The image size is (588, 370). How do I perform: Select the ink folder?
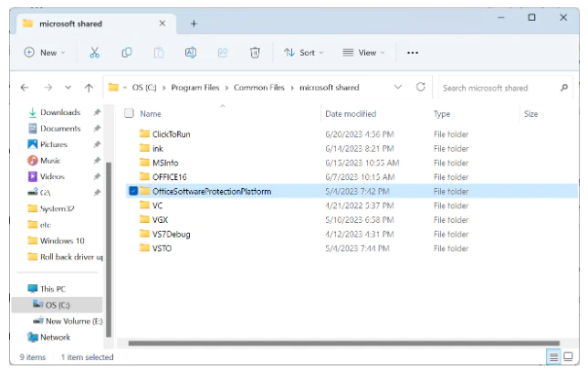click(x=158, y=149)
